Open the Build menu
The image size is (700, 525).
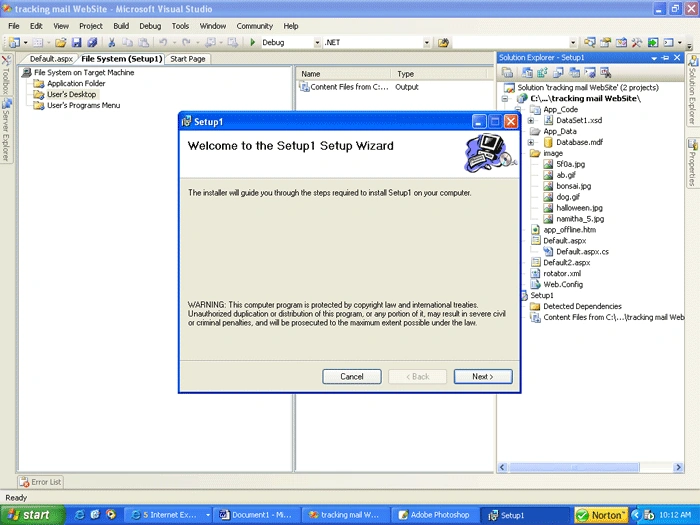pyautogui.click(x=121, y=26)
